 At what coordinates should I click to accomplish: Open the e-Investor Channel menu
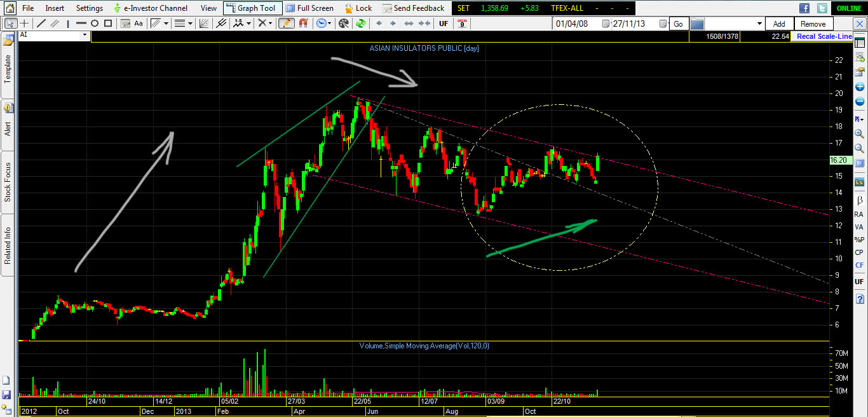pos(151,8)
